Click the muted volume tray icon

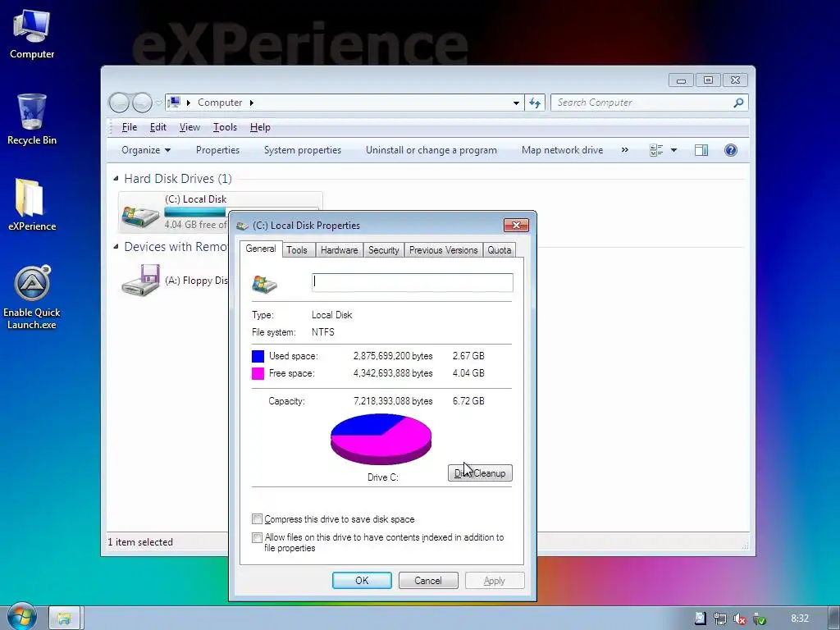740,619
